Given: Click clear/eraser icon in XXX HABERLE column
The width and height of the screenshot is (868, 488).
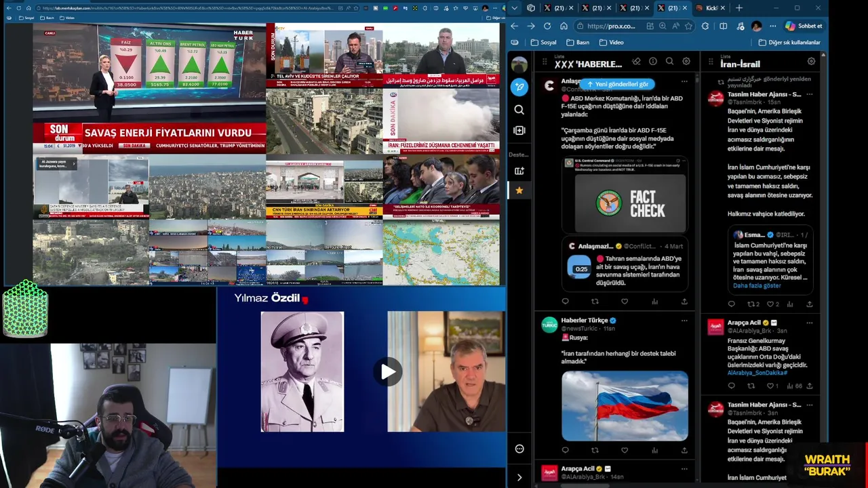Looking at the screenshot, I should click(x=636, y=62).
